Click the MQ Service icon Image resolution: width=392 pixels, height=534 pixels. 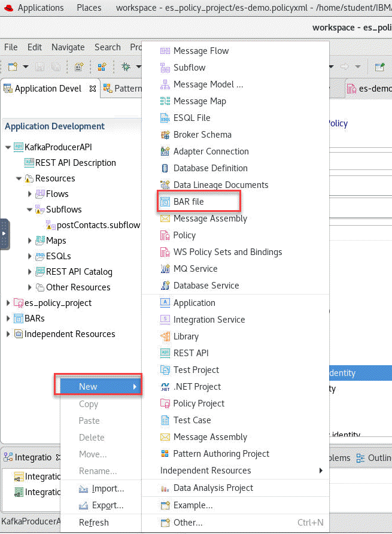tap(165, 269)
